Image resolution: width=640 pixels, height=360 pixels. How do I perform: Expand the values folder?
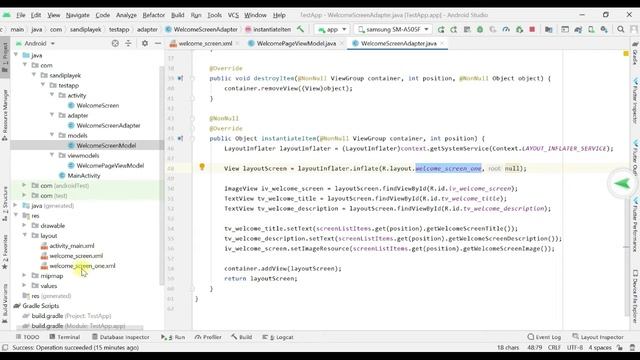click(x=24, y=285)
